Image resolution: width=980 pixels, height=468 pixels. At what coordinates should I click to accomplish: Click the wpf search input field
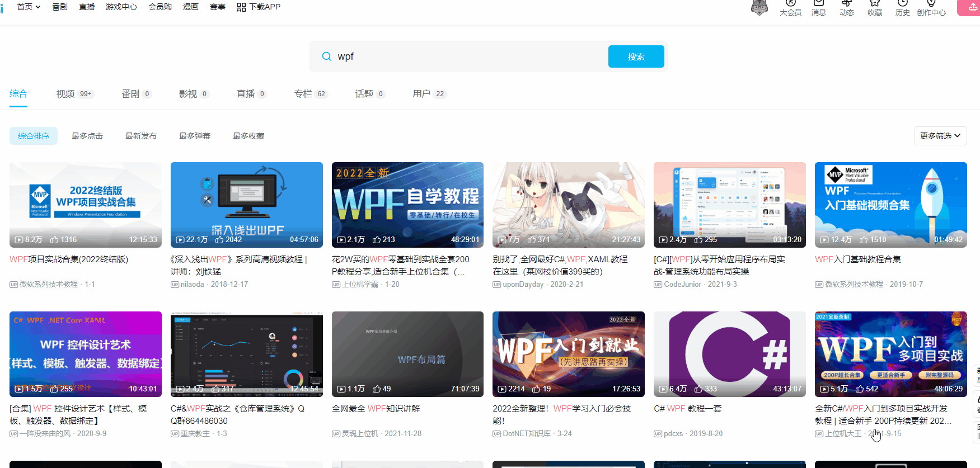coord(470,56)
